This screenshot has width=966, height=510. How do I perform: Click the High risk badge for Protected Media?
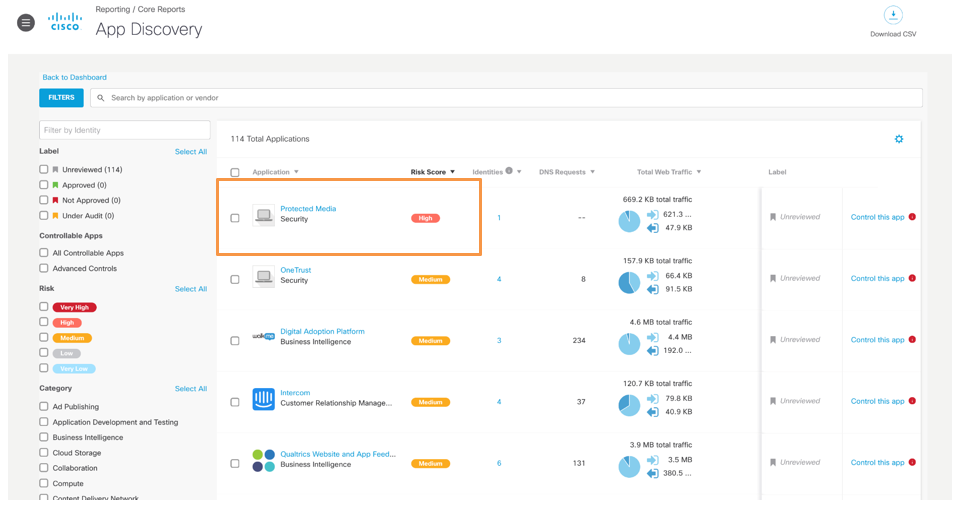point(425,218)
